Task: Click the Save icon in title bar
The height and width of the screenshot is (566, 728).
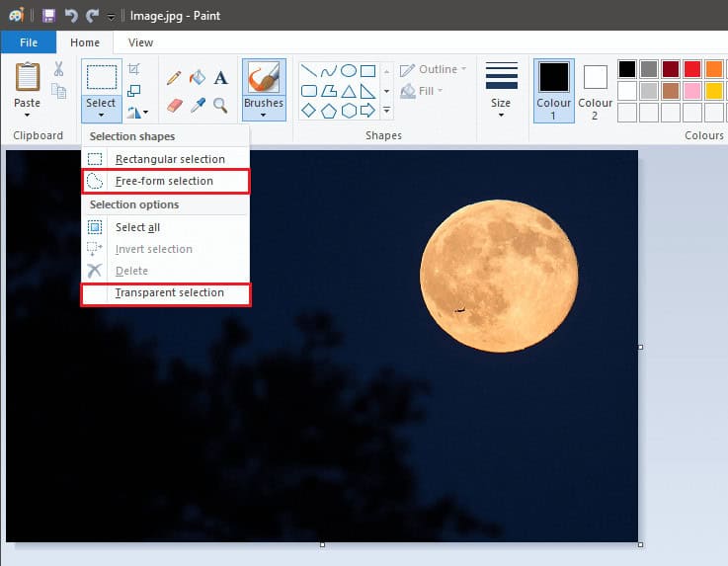Action: [x=48, y=16]
